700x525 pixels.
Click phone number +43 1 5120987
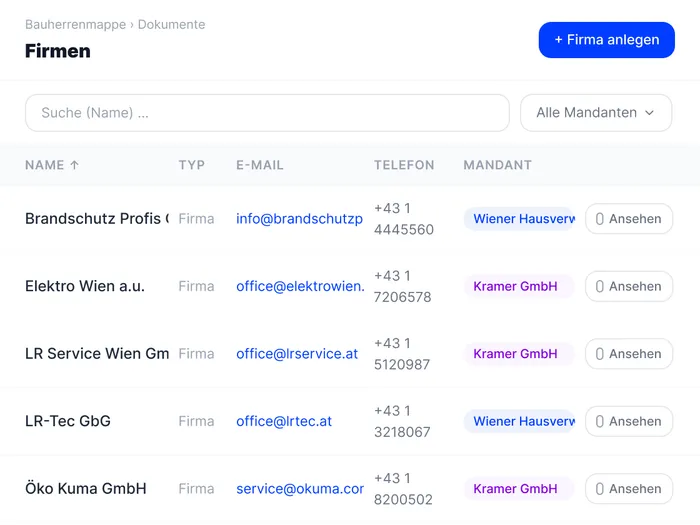click(x=402, y=354)
